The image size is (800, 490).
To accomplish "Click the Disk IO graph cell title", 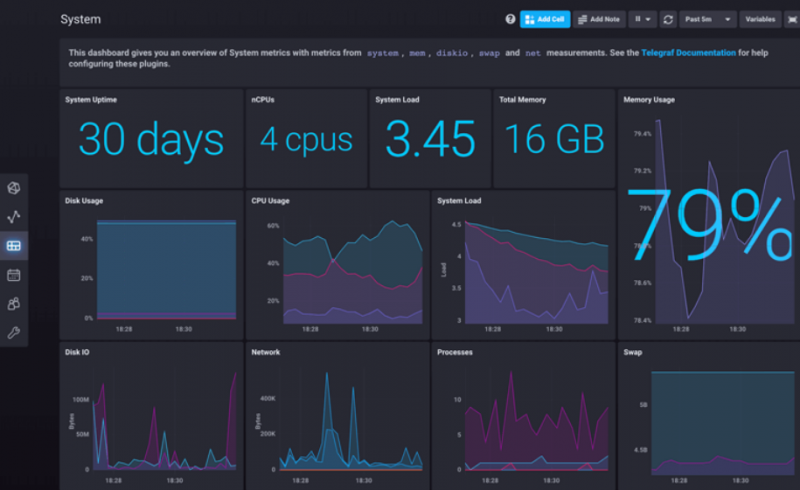I will [x=77, y=352].
